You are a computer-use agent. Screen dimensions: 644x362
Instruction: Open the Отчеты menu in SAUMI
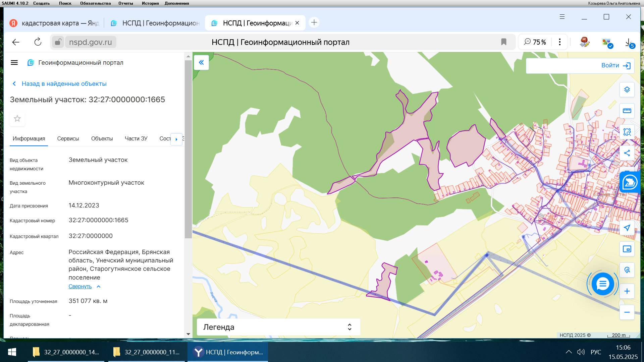tap(125, 3)
